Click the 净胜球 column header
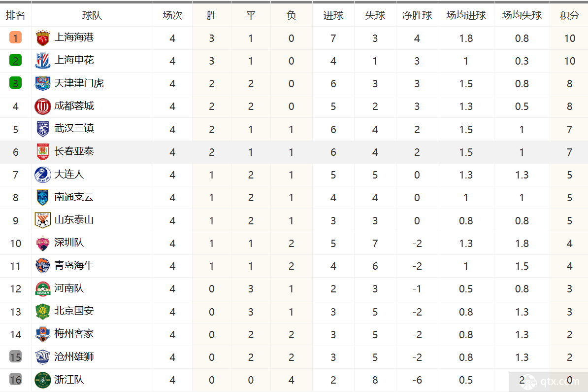Screen dimensions: 588x392 tap(417, 15)
